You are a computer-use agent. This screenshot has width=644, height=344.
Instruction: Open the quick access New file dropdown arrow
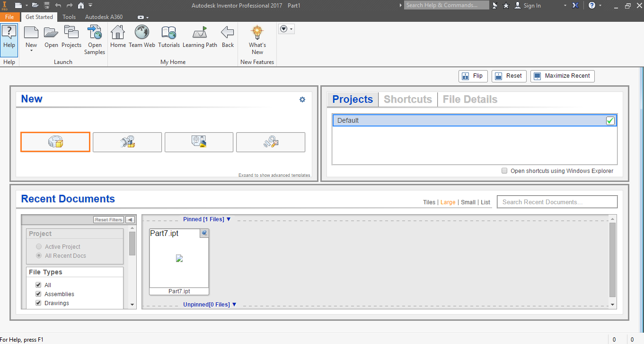point(26,5)
